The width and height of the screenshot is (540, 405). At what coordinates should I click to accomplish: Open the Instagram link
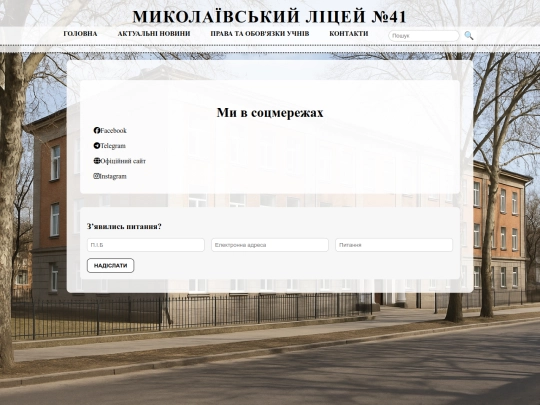point(113,176)
